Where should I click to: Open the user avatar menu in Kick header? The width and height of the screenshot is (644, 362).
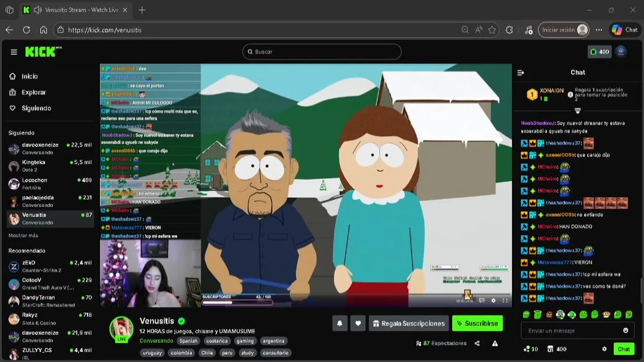coord(621,51)
